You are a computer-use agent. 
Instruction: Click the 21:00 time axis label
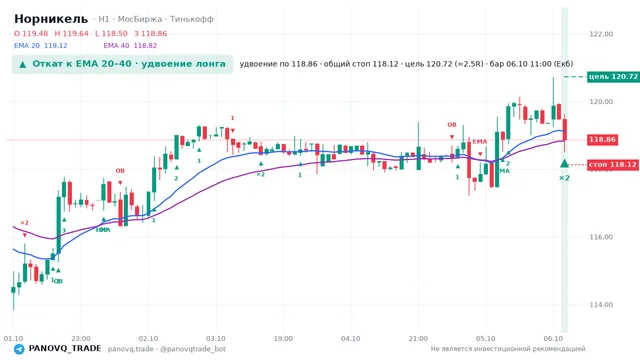tap(418, 339)
